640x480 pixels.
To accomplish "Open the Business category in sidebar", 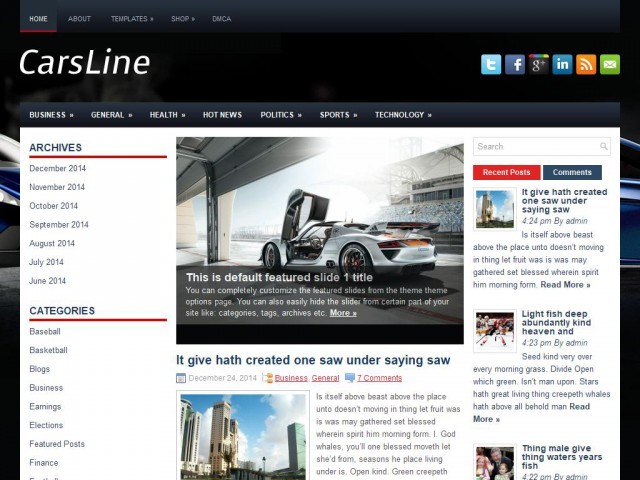I will pos(46,388).
